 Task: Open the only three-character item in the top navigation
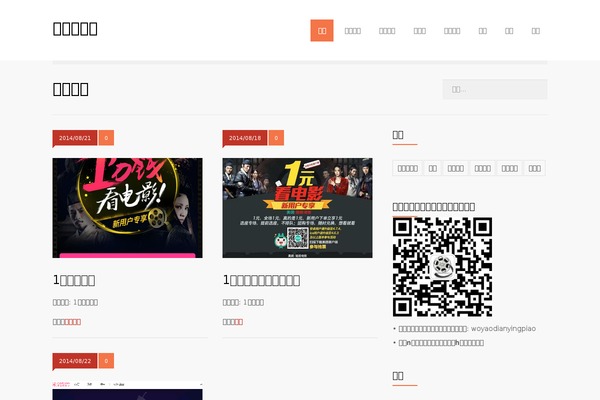tap(419, 31)
